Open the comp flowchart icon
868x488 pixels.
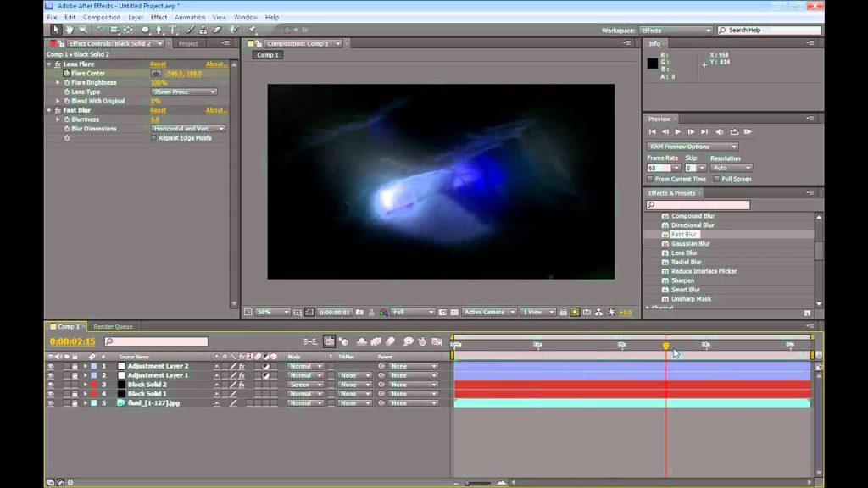599,312
